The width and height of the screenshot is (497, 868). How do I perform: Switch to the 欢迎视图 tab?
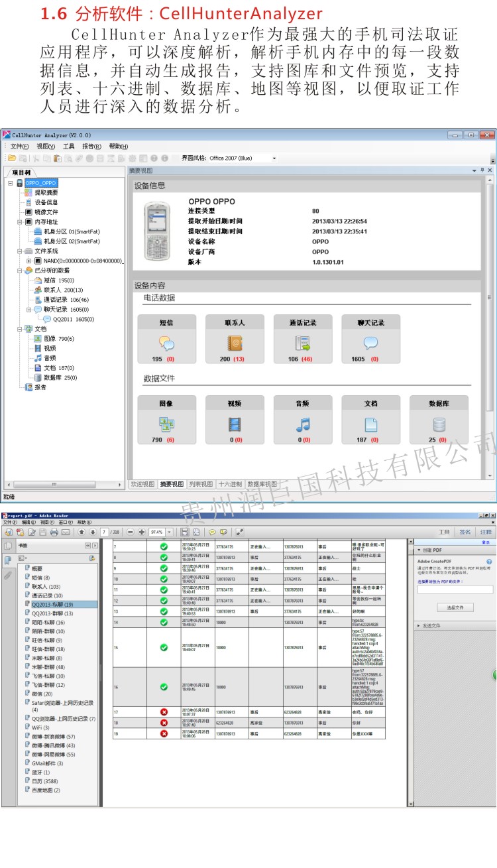(x=142, y=484)
